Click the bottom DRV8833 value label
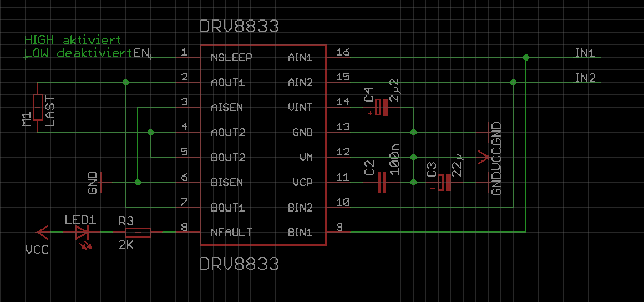Image resolution: width=644 pixels, height=302 pixels. [239, 263]
